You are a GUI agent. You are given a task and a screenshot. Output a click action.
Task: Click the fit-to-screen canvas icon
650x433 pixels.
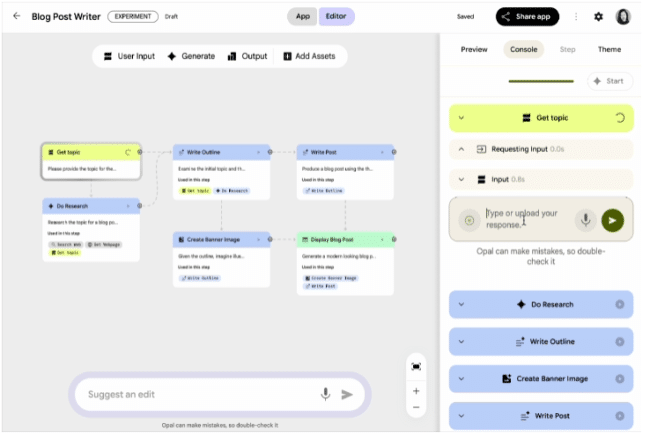pyautogui.click(x=416, y=367)
